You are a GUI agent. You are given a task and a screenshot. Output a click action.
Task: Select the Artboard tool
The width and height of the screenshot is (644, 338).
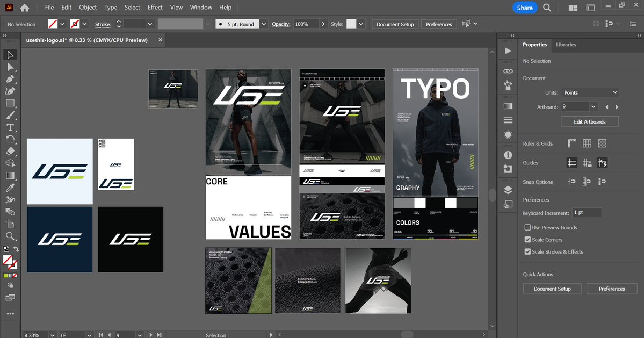(10, 224)
